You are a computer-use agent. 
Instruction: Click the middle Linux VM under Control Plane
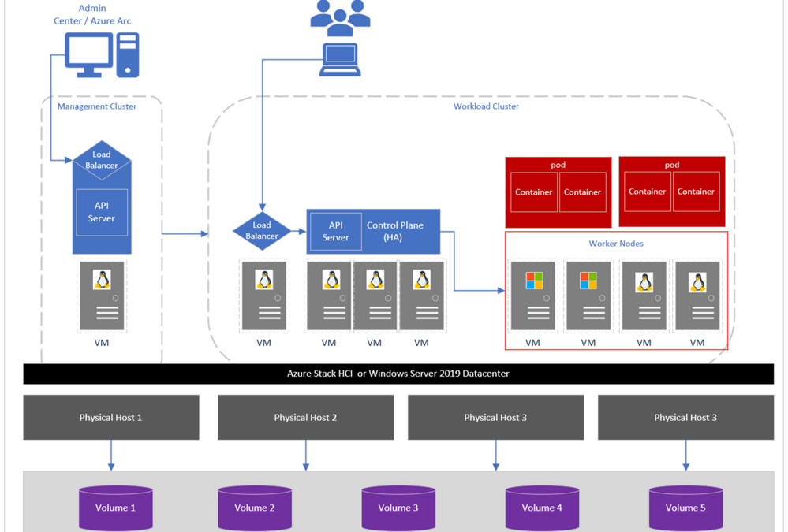pos(375,296)
